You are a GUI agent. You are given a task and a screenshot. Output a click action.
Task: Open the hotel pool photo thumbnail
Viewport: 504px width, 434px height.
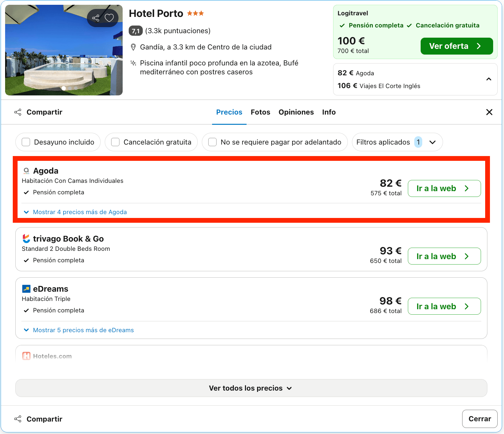click(64, 50)
